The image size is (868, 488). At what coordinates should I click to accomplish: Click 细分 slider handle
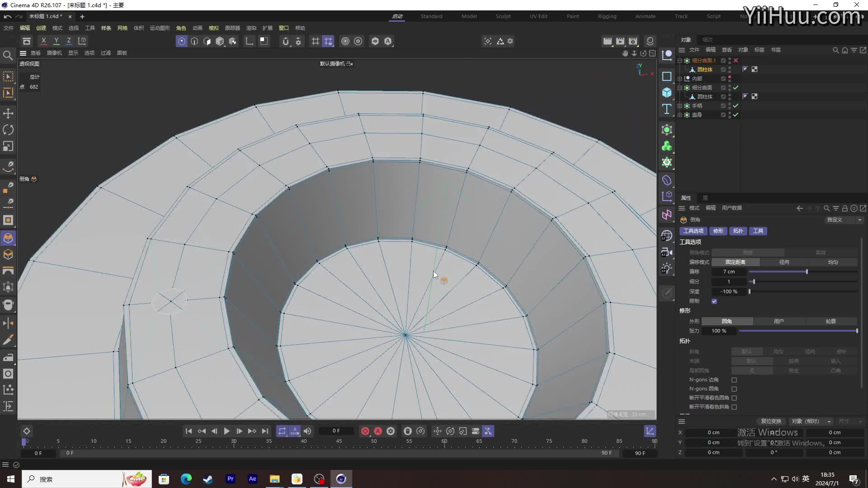coord(754,282)
